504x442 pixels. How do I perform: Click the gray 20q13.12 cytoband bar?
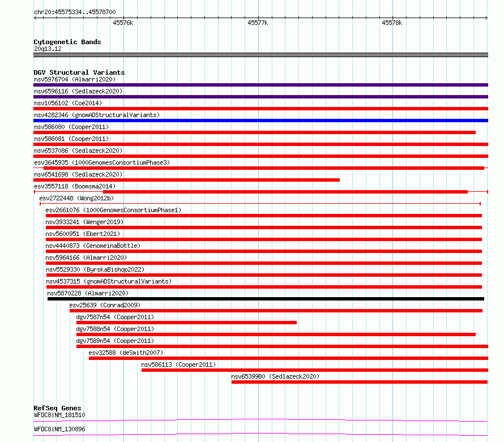[260, 55]
